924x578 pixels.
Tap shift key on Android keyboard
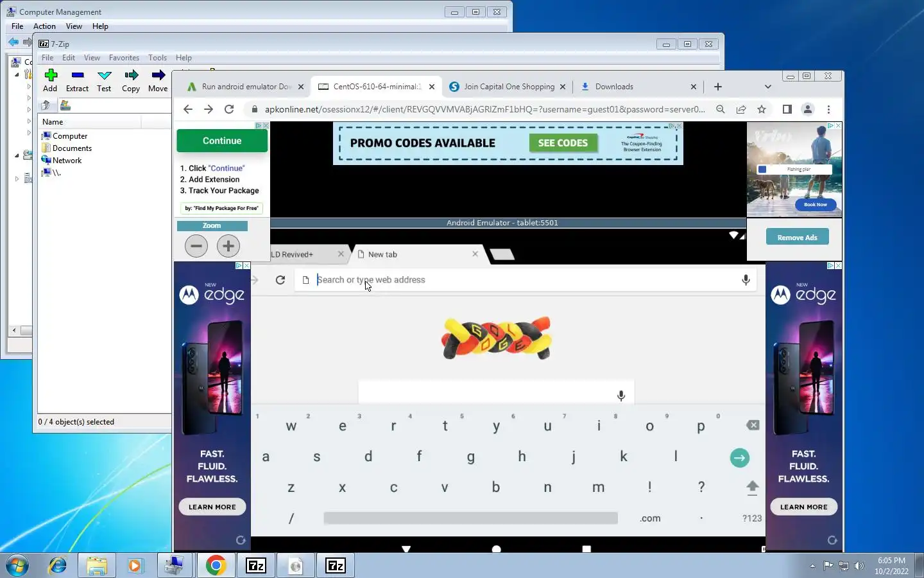click(x=753, y=487)
